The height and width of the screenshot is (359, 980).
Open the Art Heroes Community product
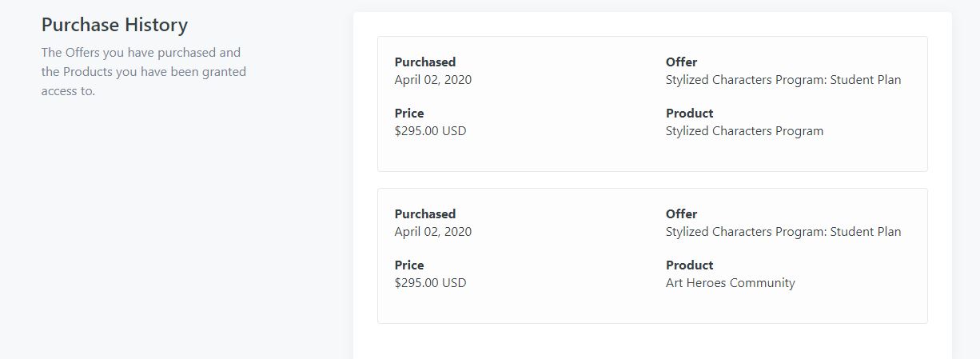(x=730, y=283)
